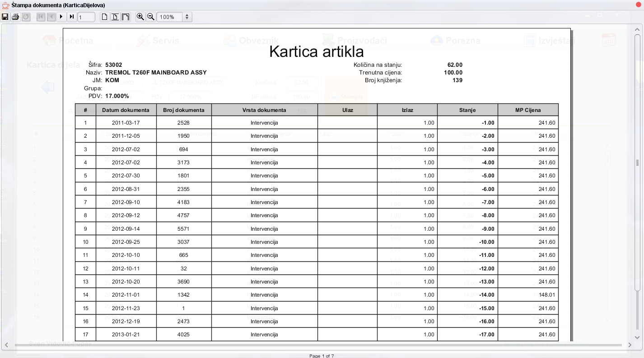The height and width of the screenshot is (358, 644).
Task: Click 'Intervencija' in row 12
Action: (264, 269)
